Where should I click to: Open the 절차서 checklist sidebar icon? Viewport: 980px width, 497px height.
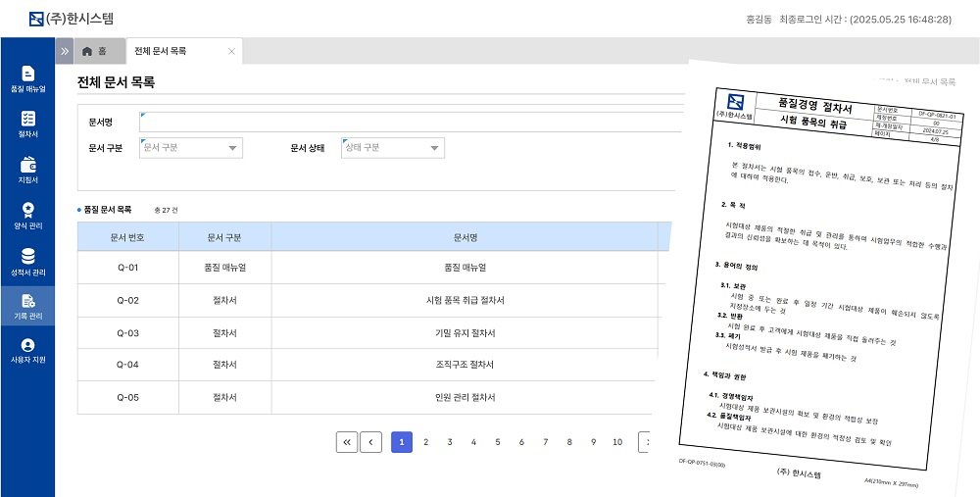click(28, 119)
